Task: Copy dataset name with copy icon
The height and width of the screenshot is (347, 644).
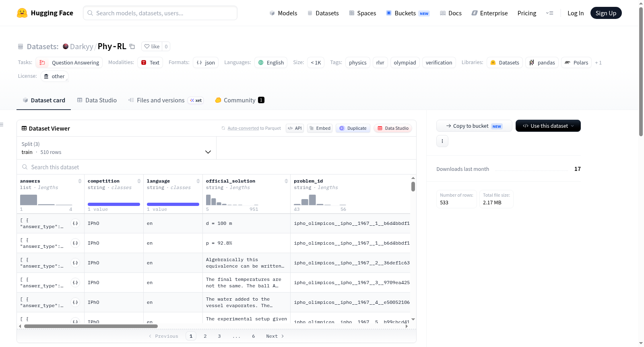Action: [132, 46]
